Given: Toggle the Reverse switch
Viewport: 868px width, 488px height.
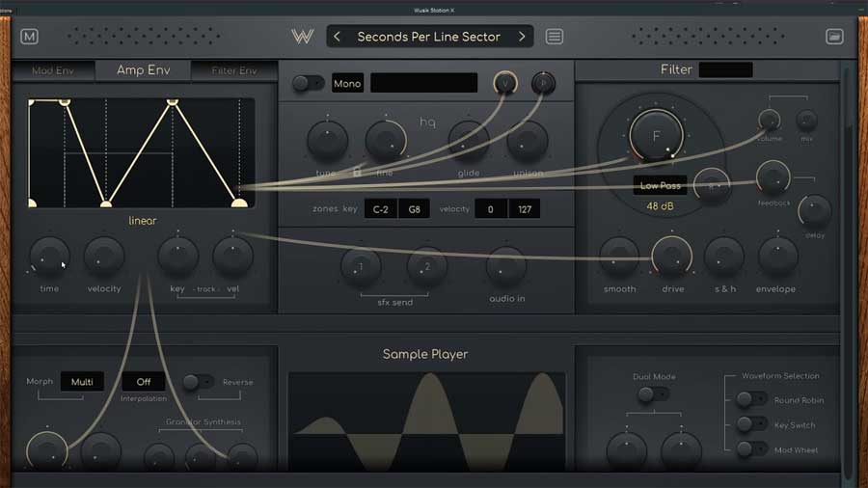Looking at the screenshot, I should tap(198, 382).
